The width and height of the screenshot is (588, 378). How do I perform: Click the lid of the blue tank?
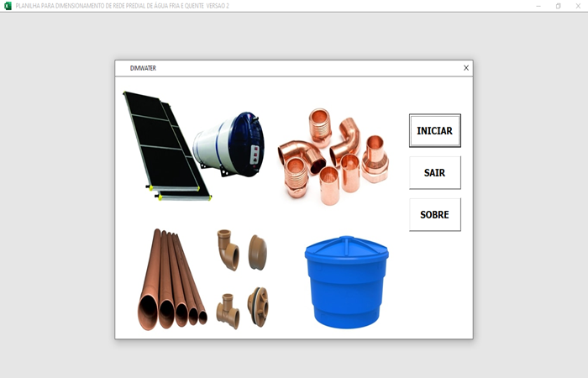[346, 248]
